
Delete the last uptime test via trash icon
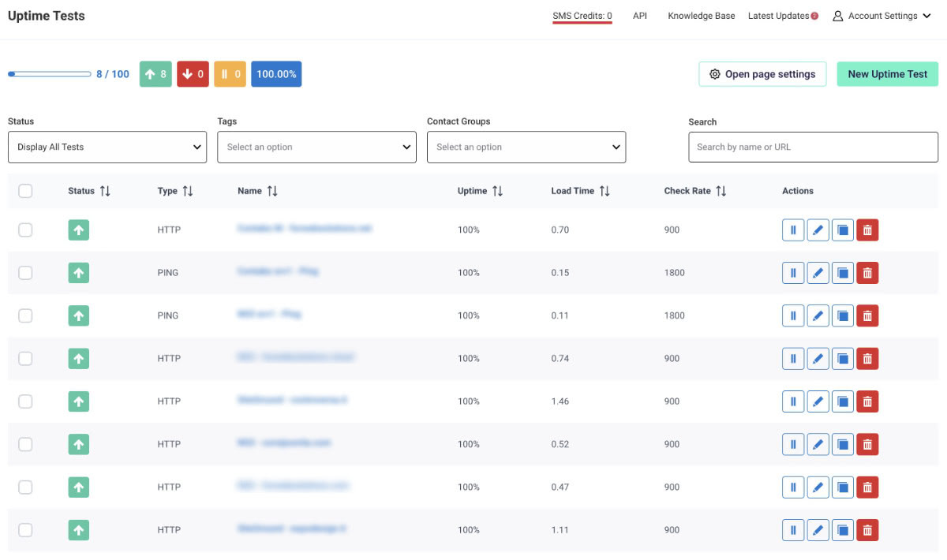point(867,530)
